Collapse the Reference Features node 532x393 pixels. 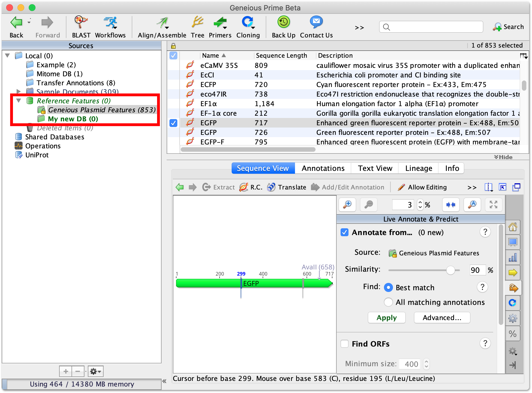(x=19, y=101)
